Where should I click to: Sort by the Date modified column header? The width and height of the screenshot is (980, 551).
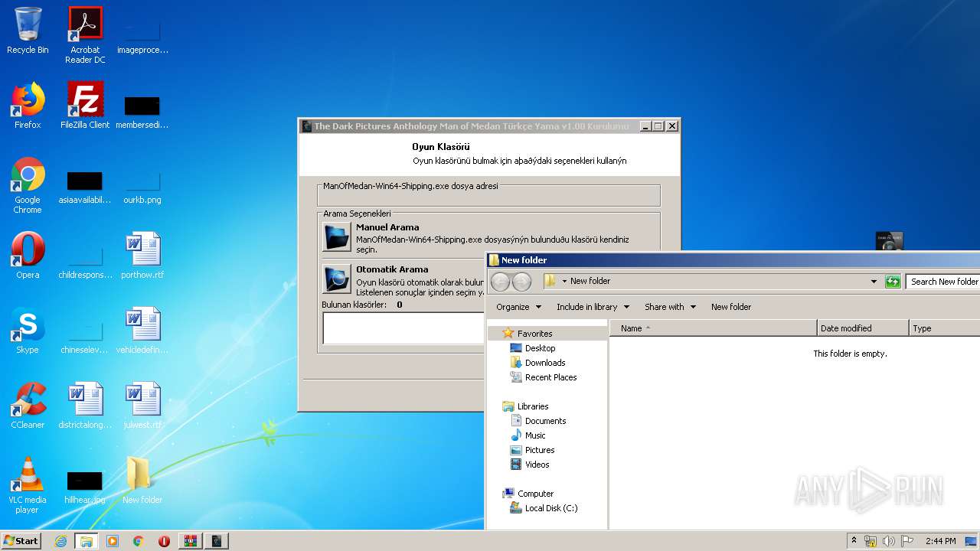863,328
